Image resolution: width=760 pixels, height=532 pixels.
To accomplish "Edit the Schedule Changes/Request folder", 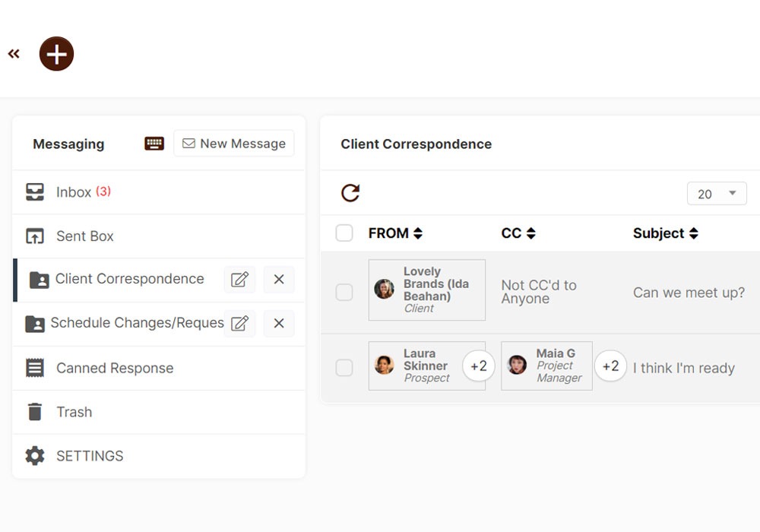I will [239, 323].
